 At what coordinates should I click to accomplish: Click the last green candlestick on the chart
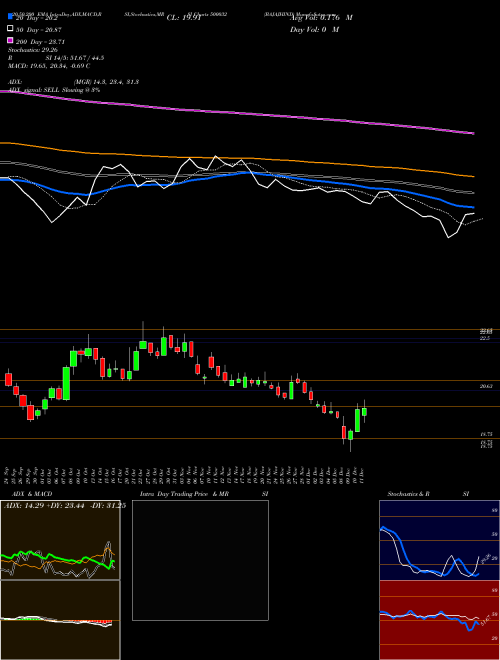point(364,411)
